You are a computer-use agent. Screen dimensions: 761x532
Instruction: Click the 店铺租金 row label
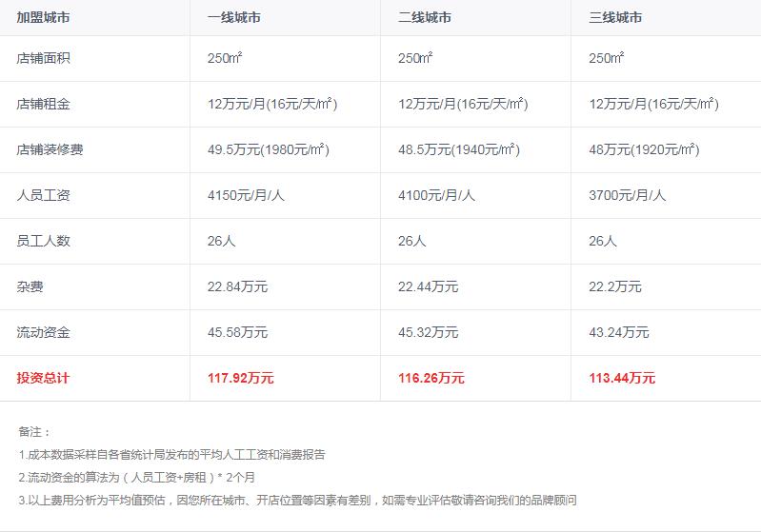[43, 104]
